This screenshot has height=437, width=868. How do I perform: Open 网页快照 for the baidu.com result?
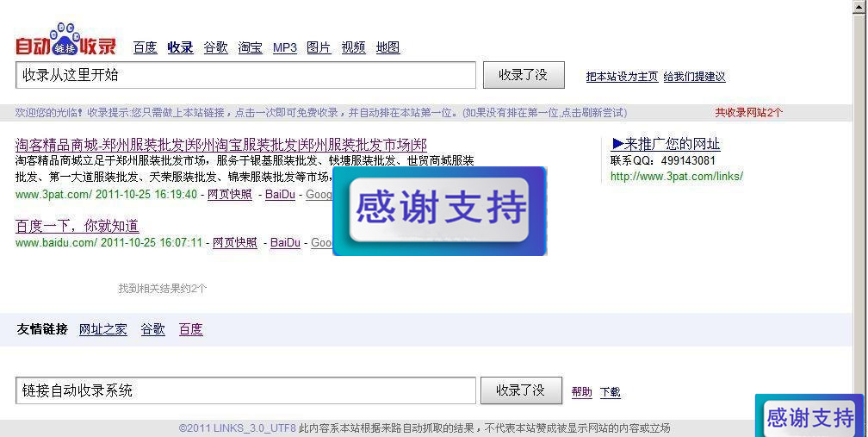click(235, 242)
